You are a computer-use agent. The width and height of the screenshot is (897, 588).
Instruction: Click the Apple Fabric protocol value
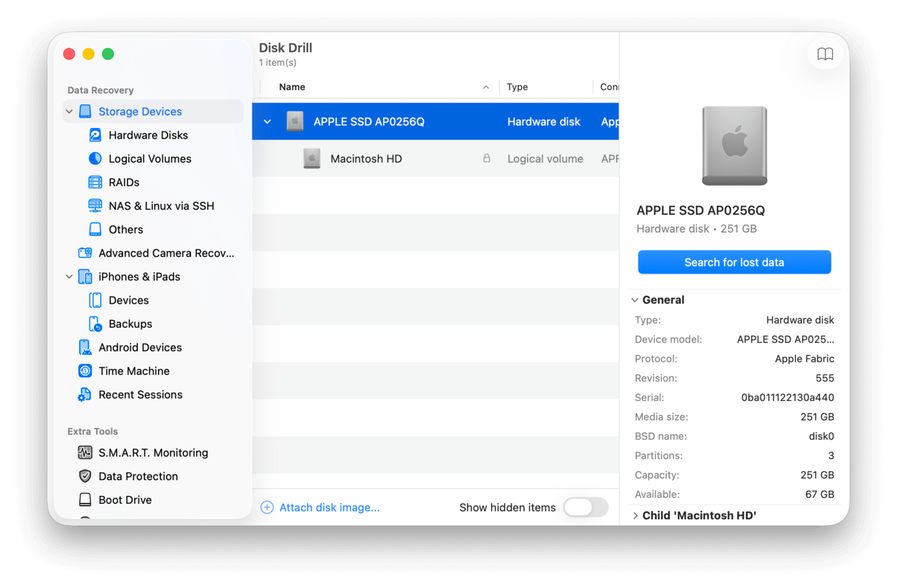[x=804, y=359]
